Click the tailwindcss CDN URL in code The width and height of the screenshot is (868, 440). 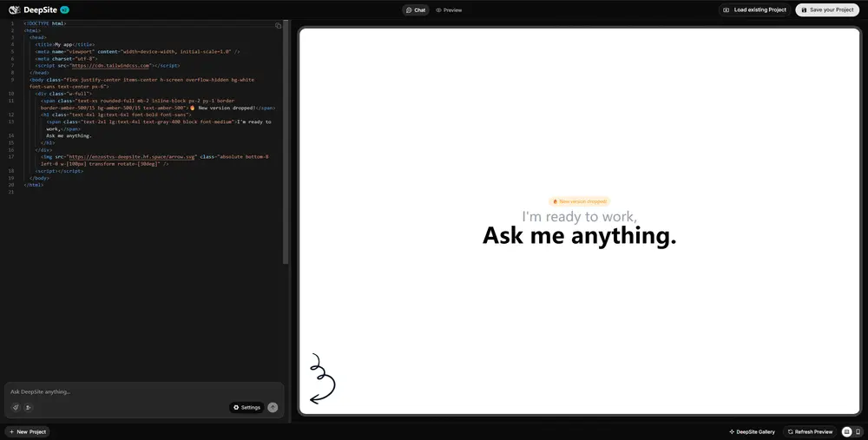[x=110, y=65]
